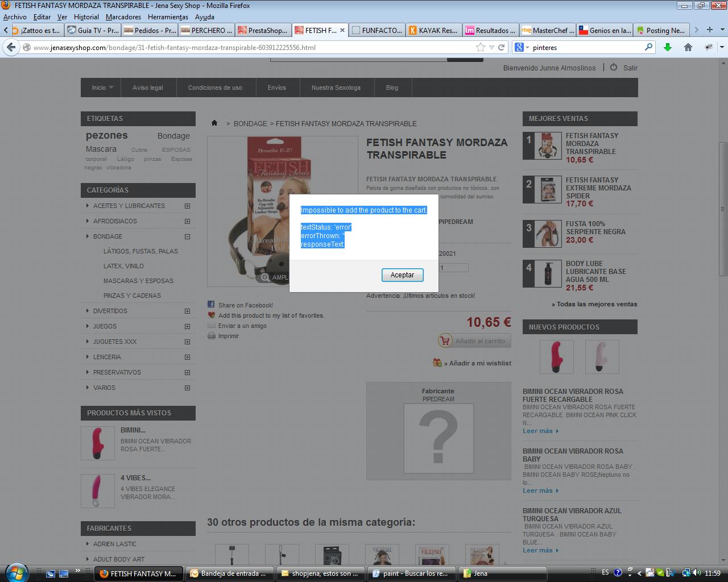Click Leer más under BIMINI OCEAN VIBRADOR ROSA BABY
728x582 pixels.
tap(540, 490)
